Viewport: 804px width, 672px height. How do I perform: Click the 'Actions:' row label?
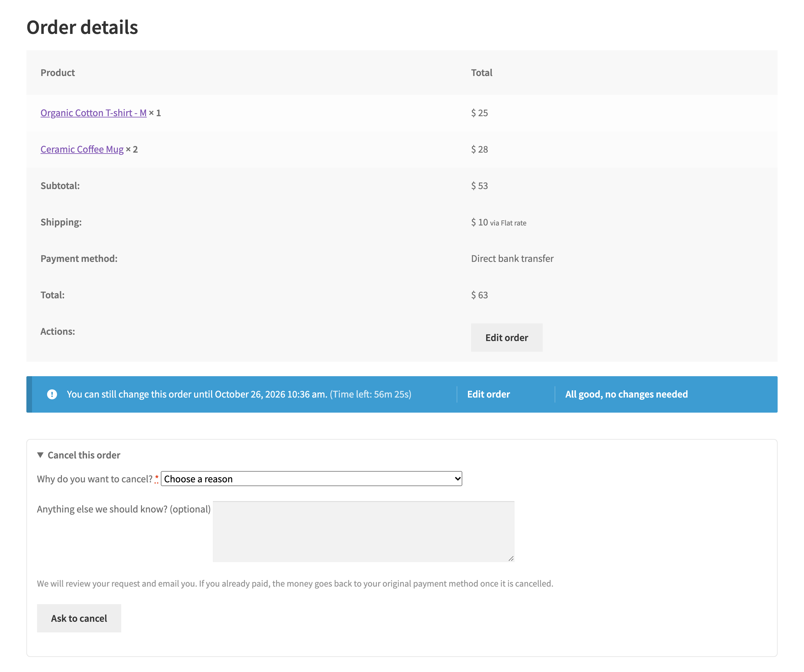(57, 331)
